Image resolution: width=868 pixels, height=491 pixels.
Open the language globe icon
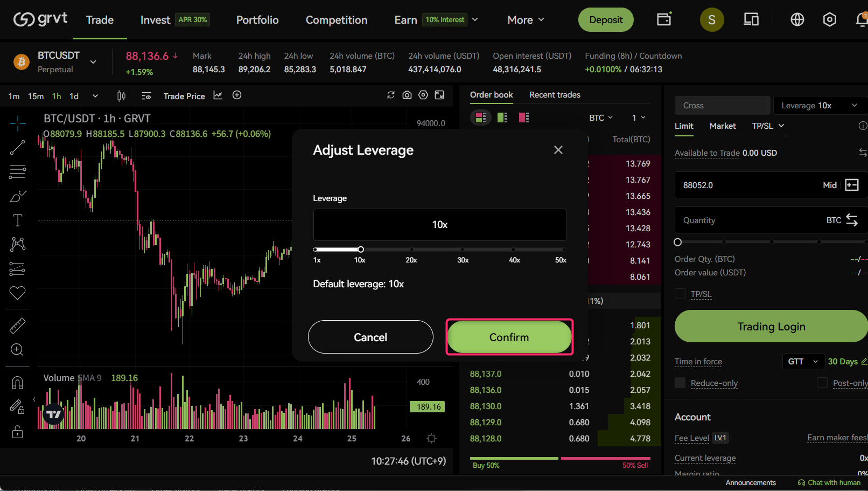click(x=797, y=20)
